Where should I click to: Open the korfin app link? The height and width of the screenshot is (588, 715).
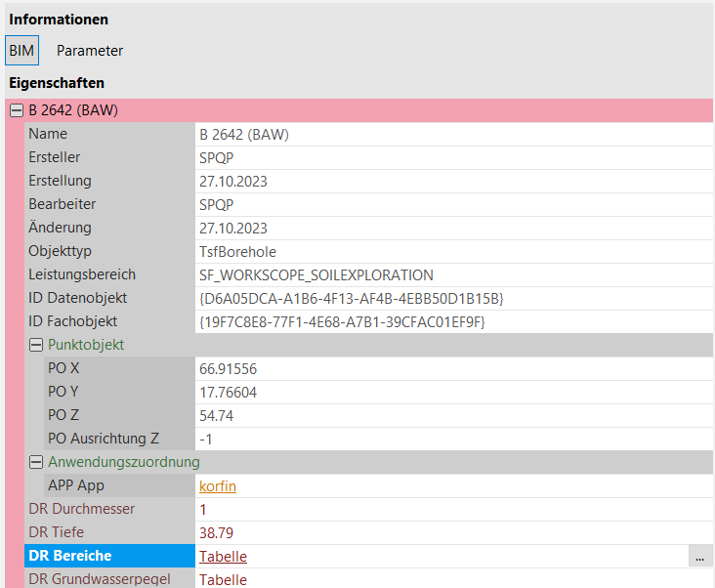click(x=218, y=485)
